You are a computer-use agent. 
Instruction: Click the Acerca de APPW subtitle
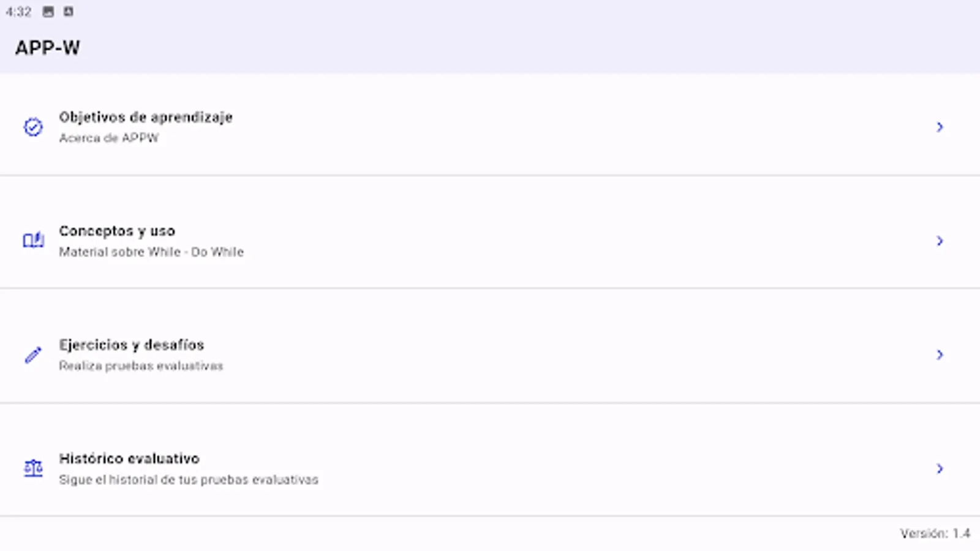[x=108, y=138]
